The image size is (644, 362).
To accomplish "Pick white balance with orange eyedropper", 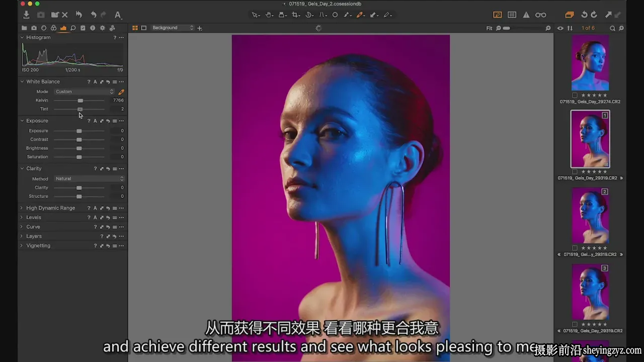I will [121, 92].
